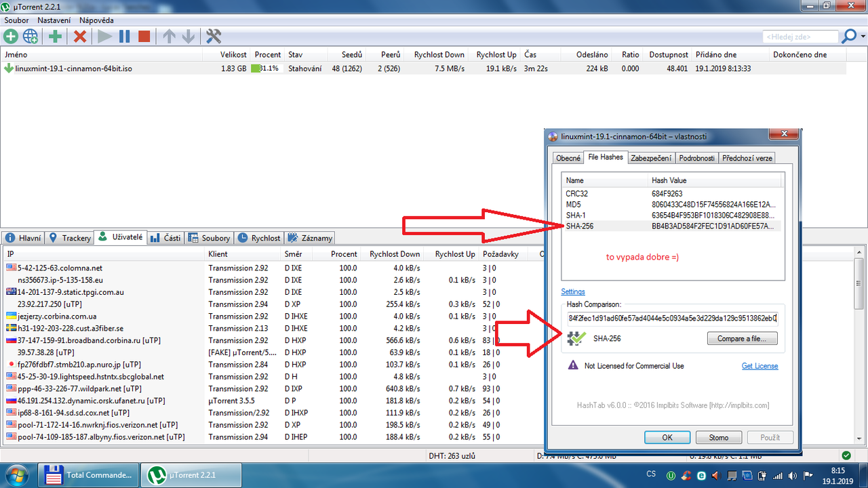Open the Předchozí verze tab
This screenshot has width=868, height=488.
747,158
